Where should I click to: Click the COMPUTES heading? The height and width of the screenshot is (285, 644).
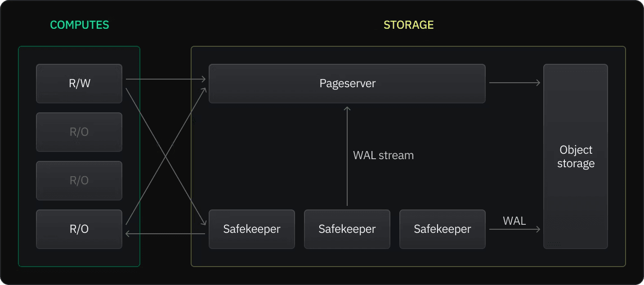[80, 25]
